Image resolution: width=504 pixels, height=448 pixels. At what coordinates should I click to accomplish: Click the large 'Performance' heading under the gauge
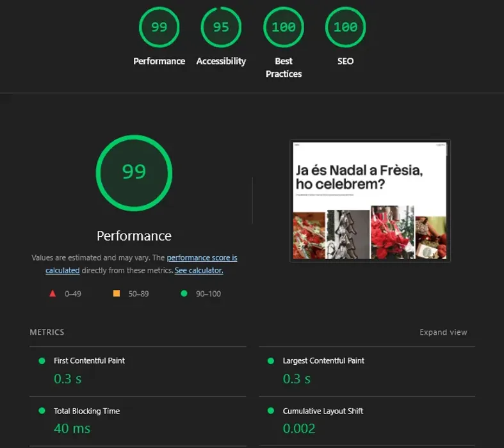pos(134,236)
